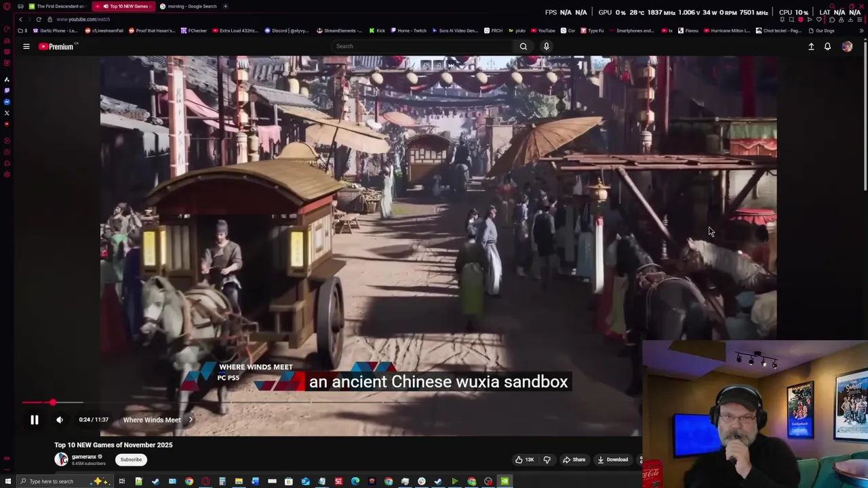Open the Type Fu bookmark

pos(592,30)
